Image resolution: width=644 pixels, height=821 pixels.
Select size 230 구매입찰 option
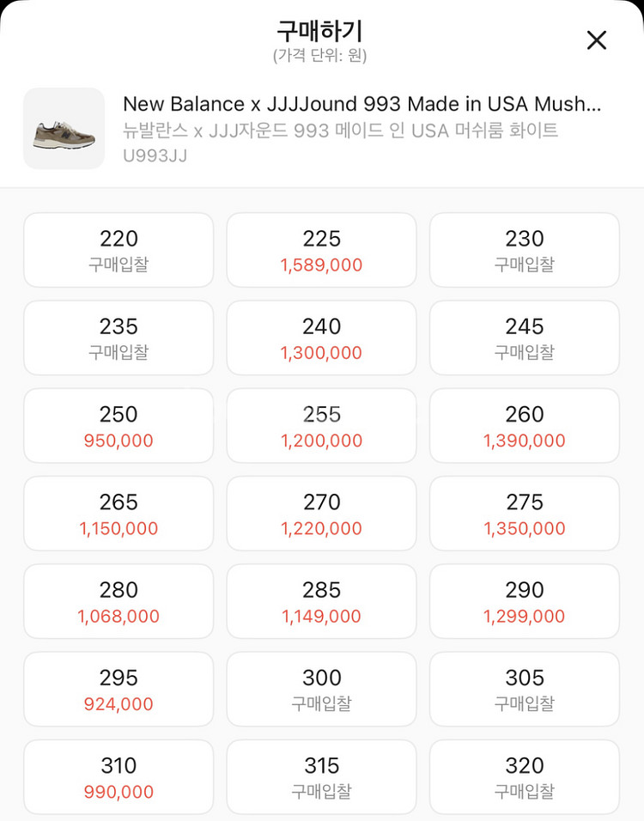pyautogui.click(x=525, y=250)
